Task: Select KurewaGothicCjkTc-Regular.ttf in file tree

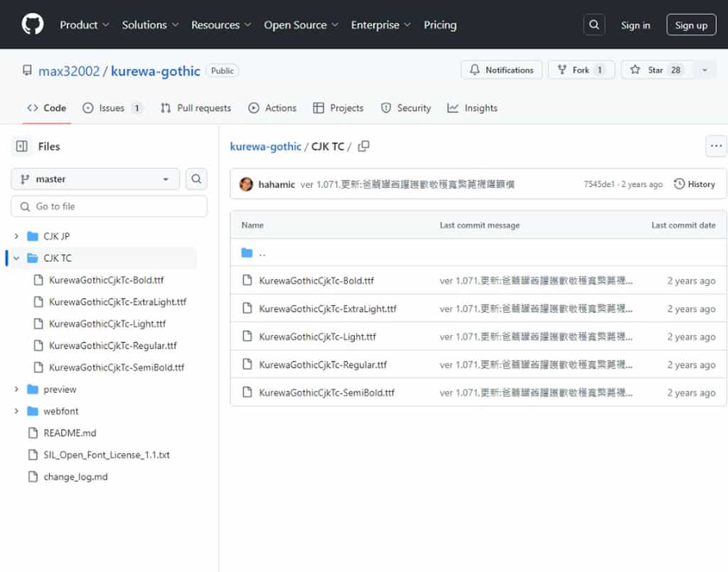Action: tap(113, 345)
